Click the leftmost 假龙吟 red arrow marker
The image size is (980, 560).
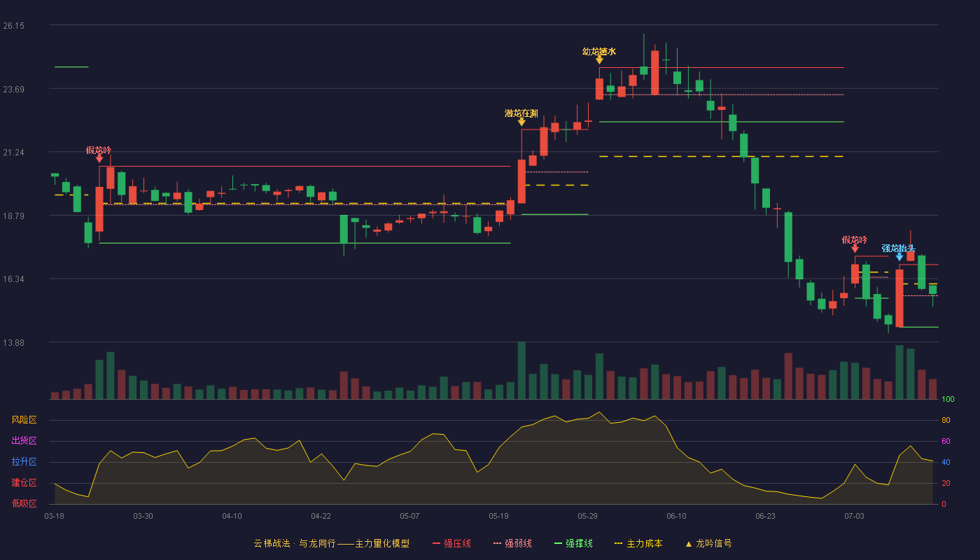coord(99,159)
